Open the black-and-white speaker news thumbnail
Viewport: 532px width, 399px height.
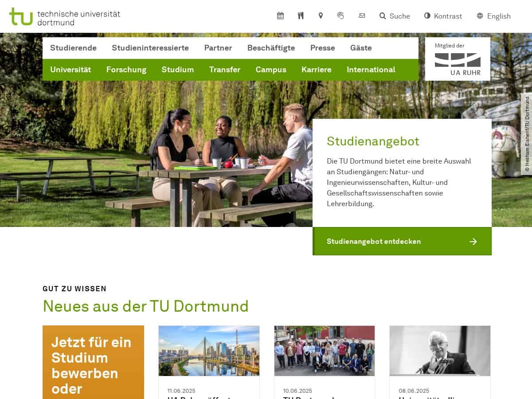click(x=440, y=351)
